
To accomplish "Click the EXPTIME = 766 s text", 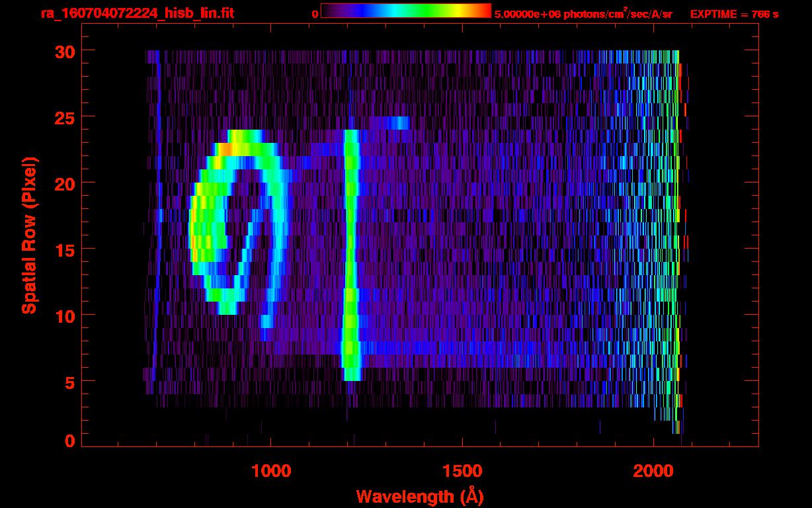I will point(734,14).
